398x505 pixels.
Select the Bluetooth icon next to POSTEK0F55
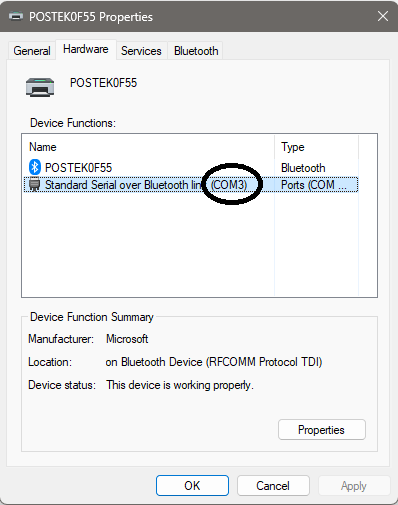35,167
